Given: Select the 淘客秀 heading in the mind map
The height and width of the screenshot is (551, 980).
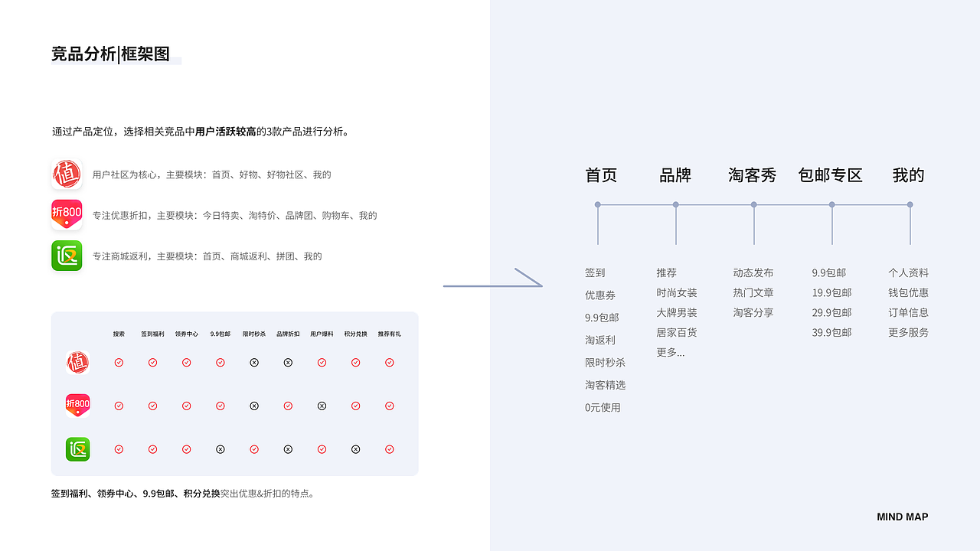Looking at the screenshot, I should pyautogui.click(x=753, y=175).
